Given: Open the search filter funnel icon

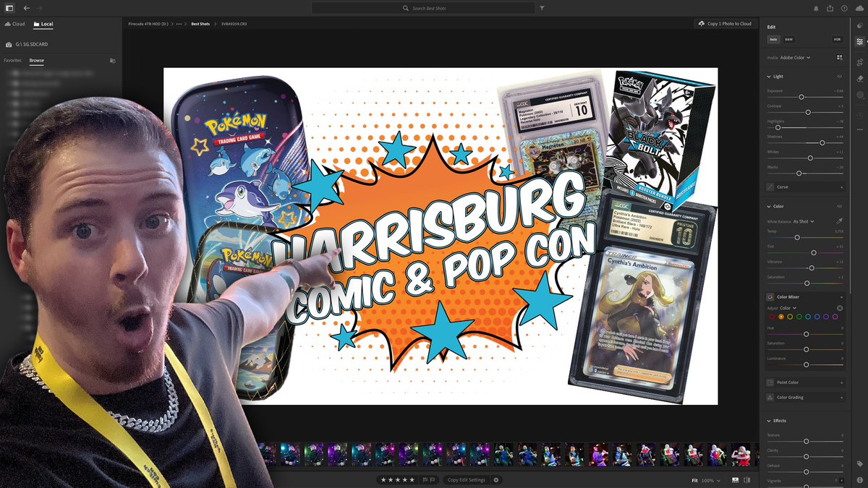Looking at the screenshot, I should (x=542, y=8).
